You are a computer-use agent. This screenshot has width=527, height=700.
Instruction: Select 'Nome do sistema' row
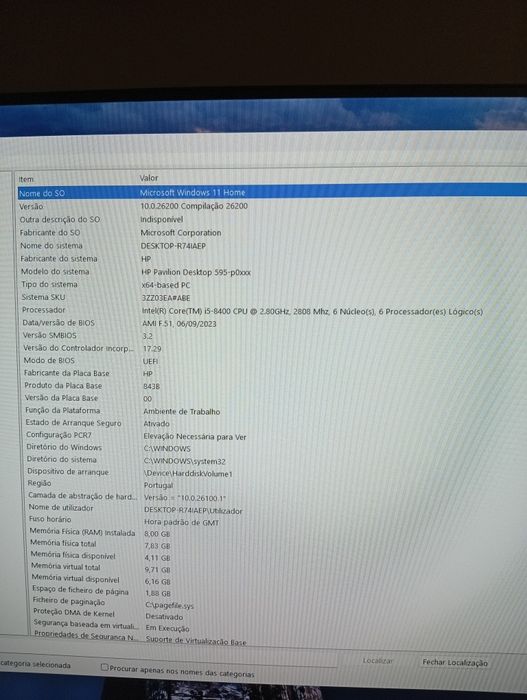[51, 246]
